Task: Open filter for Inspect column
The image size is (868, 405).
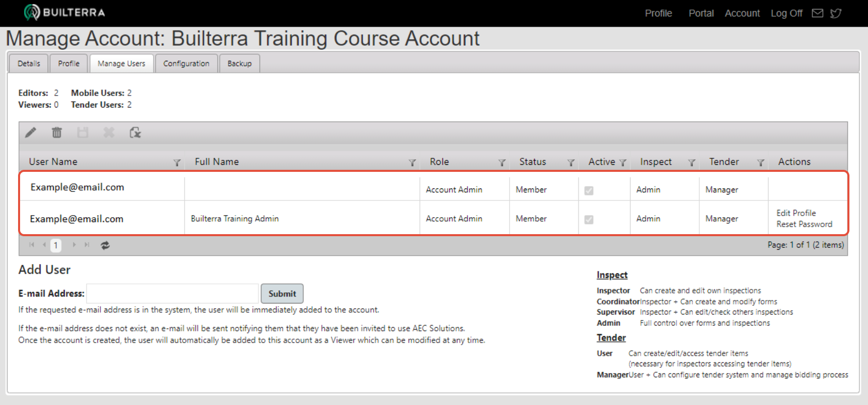Action: (x=692, y=163)
